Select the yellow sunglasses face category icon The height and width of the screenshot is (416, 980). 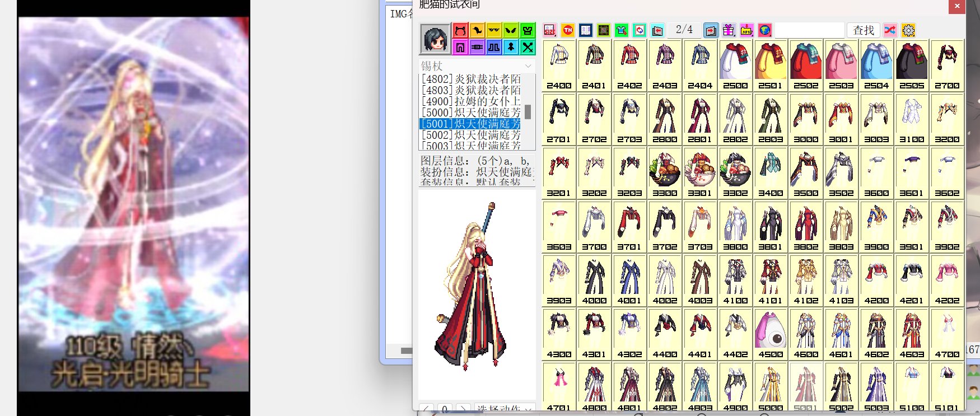(x=494, y=30)
